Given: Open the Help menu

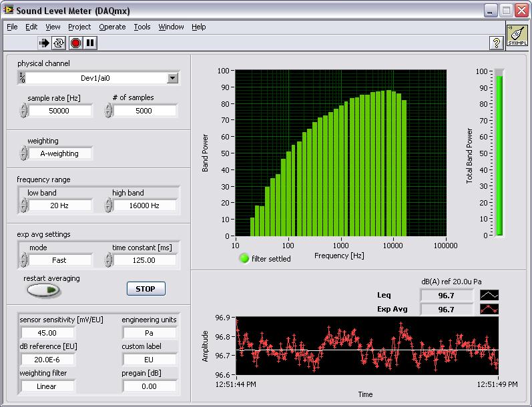Looking at the screenshot, I should tap(198, 27).
